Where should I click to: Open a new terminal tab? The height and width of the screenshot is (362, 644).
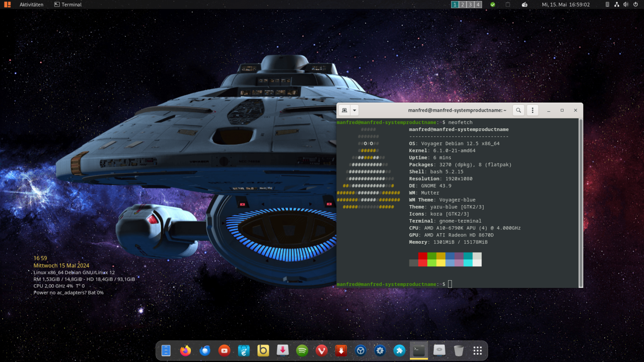click(344, 110)
